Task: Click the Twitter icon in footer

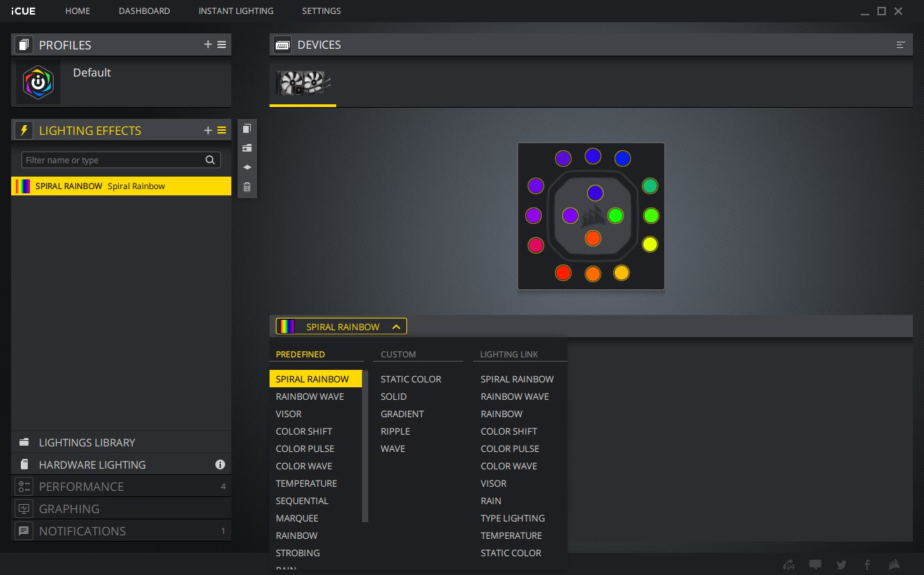Action: 842,565
